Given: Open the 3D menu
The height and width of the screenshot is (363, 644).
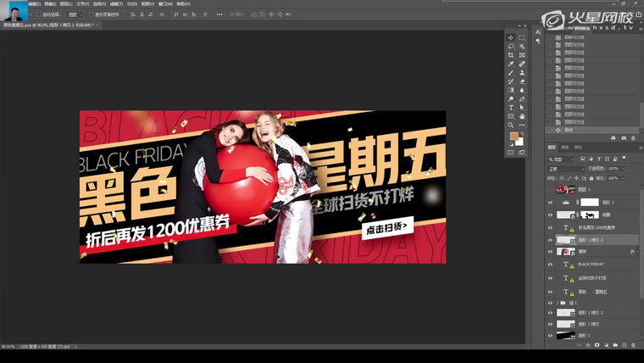Looking at the screenshot, I should (x=131, y=3).
